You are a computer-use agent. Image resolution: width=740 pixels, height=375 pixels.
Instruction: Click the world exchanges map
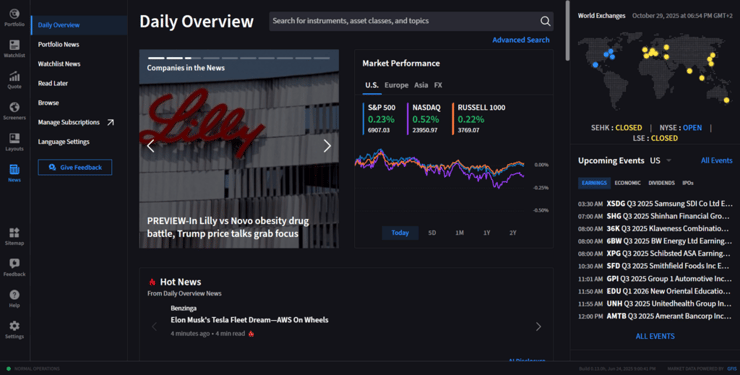click(x=655, y=71)
